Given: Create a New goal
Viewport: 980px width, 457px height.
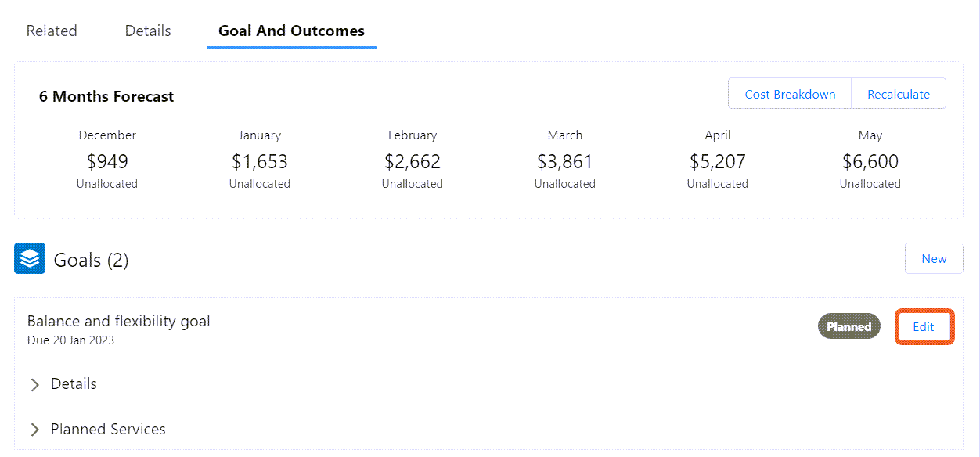Looking at the screenshot, I should [x=934, y=258].
